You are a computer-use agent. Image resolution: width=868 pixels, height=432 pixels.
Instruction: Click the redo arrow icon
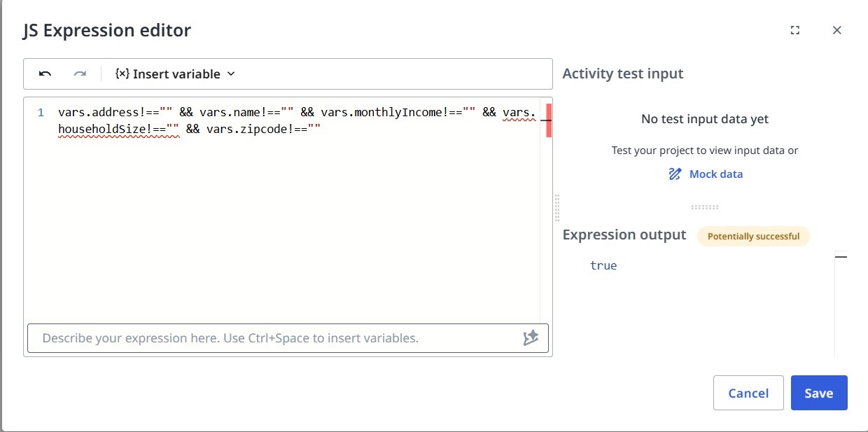coord(80,74)
